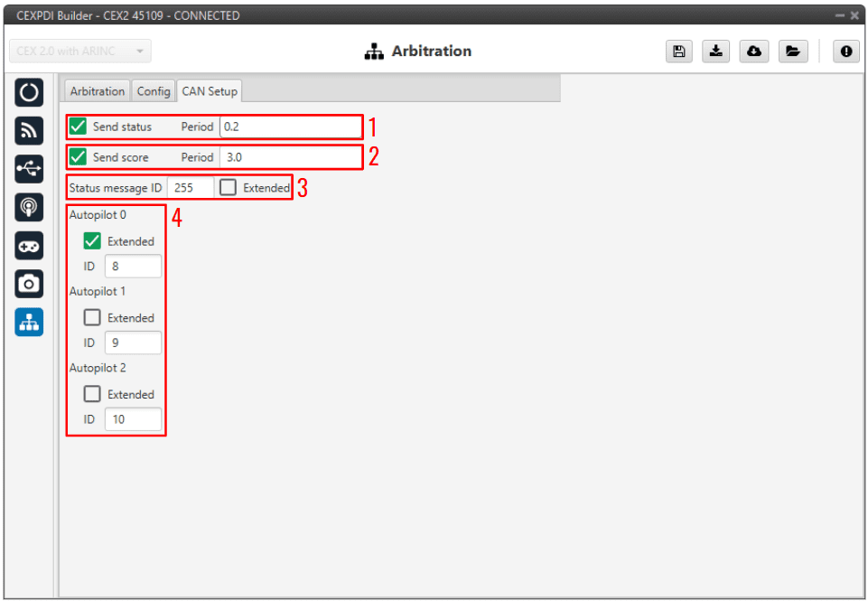Open the gamepad sidebar icon

29,246
